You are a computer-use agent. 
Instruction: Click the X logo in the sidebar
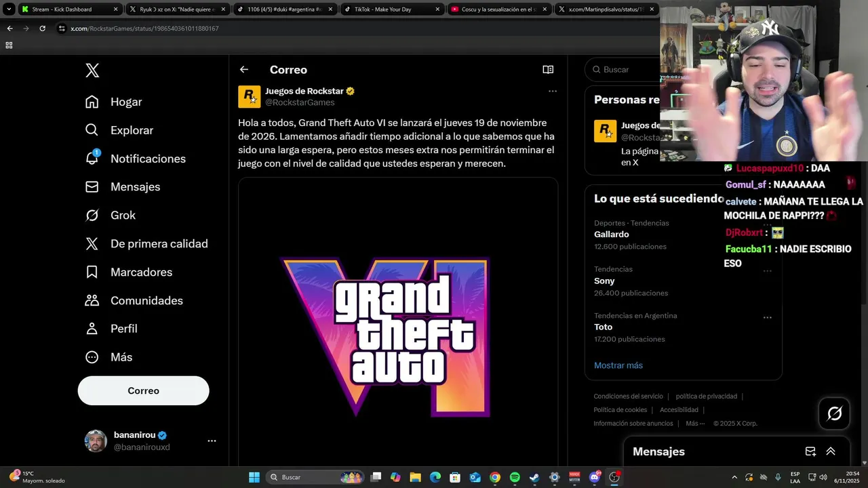tap(92, 70)
